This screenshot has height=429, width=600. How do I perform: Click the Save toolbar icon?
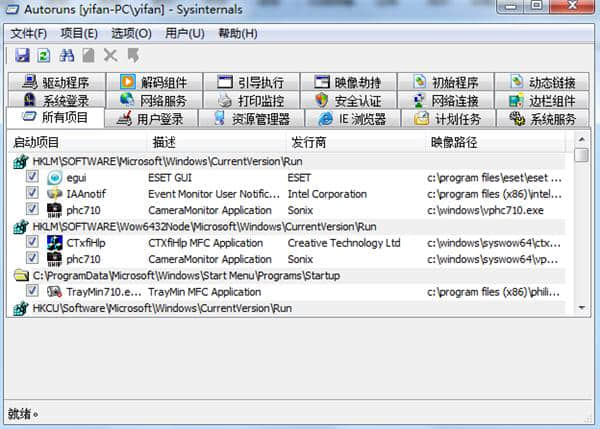click(22, 55)
